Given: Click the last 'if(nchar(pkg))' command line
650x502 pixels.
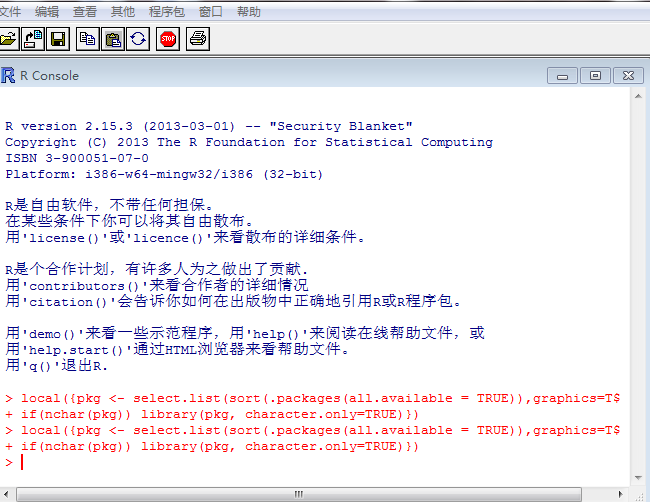Looking at the screenshot, I should pos(212,446).
